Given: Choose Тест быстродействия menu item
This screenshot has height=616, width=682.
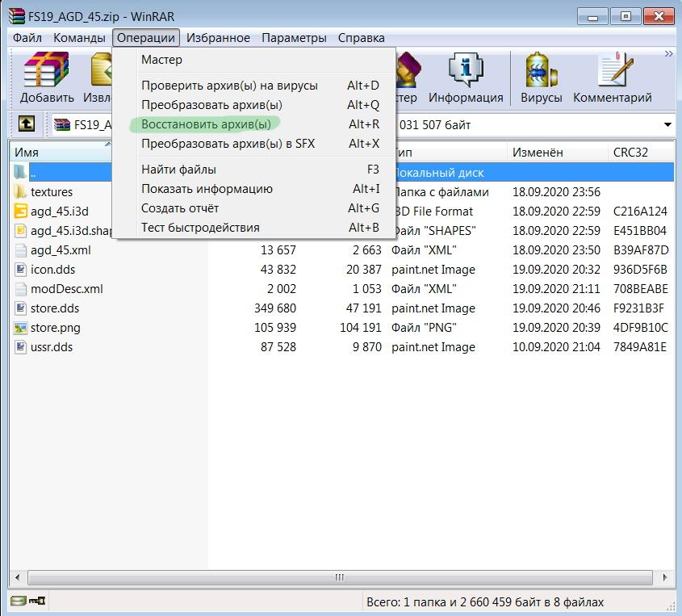Looking at the screenshot, I should click(x=200, y=228).
